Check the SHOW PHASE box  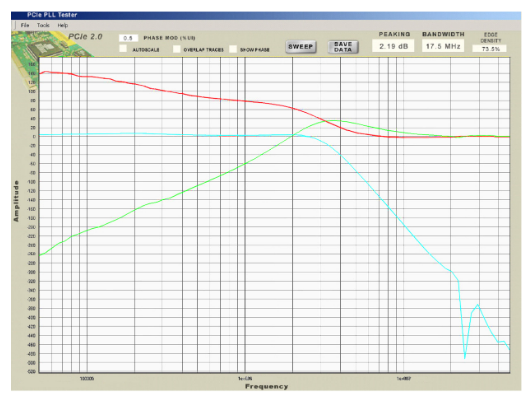point(233,49)
